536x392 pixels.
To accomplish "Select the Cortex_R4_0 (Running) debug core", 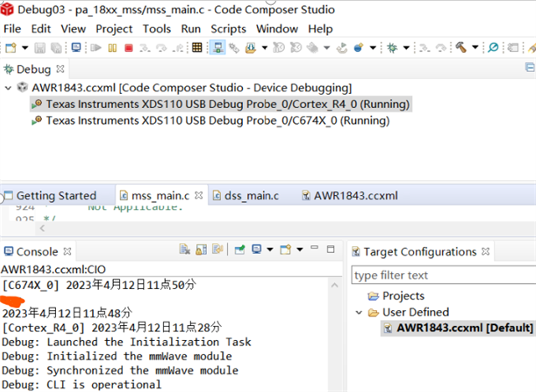I will 221,104.
